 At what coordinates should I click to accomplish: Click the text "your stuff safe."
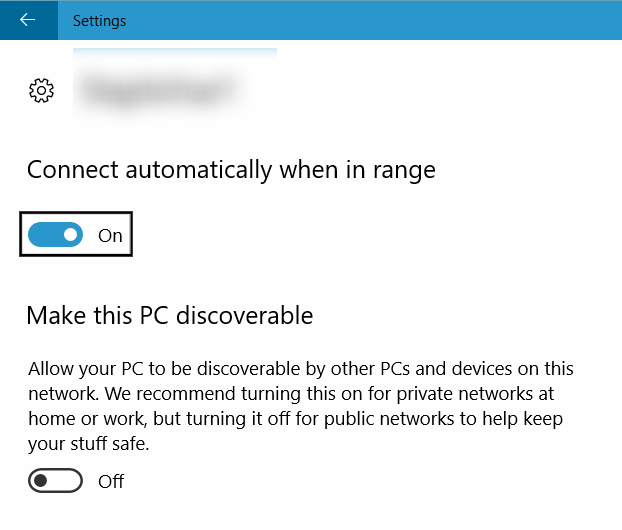pos(88,444)
